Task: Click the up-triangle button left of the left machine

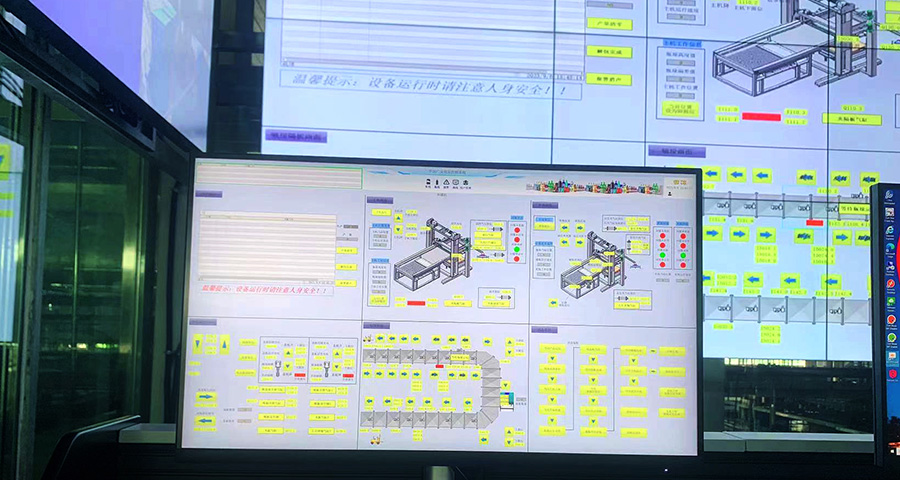Action: 399,217
